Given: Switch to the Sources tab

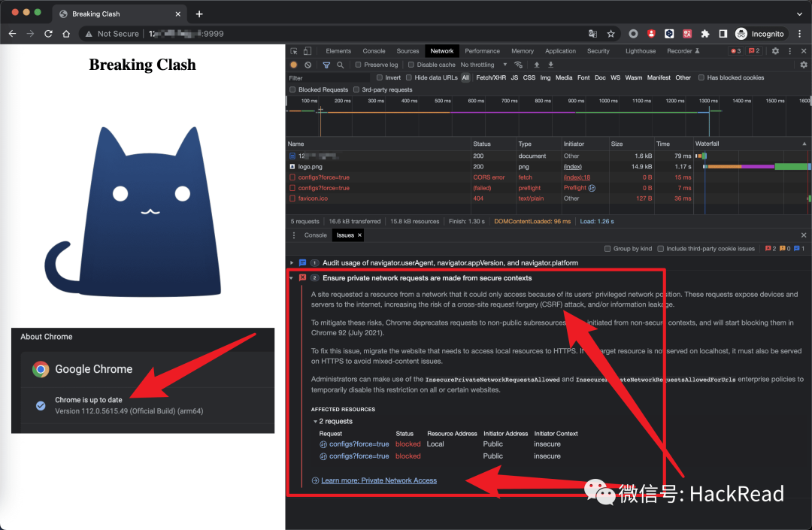Looking at the screenshot, I should (x=408, y=51).
